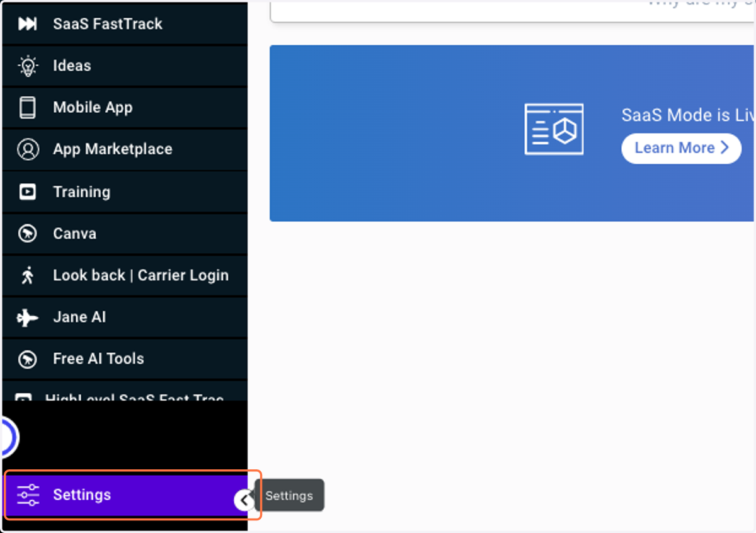Open HighLevel SaaS Fast Track entry
756x533 pixels.
click(125, 391)
